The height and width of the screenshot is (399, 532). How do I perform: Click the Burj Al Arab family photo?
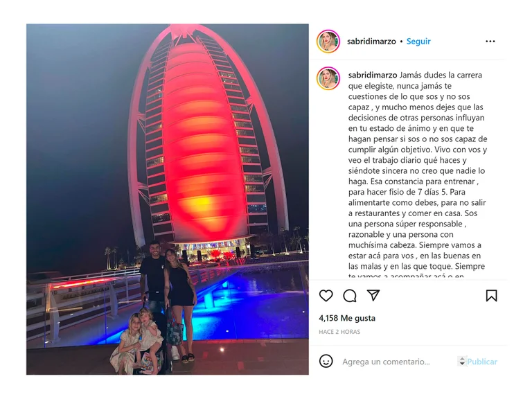(168, 199)
